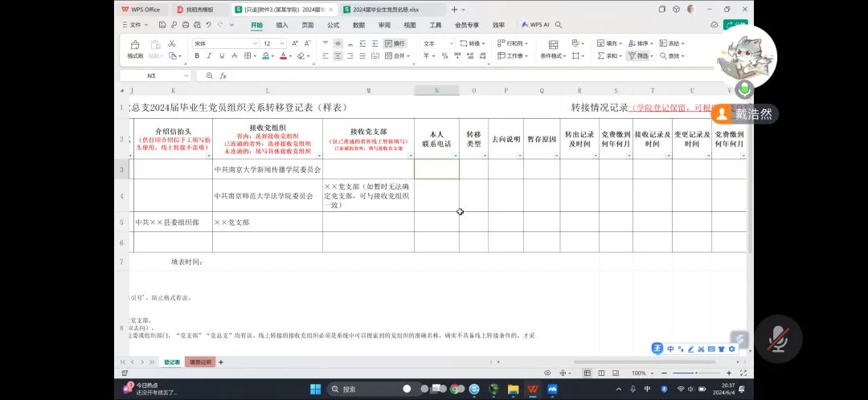Viewport: 868px width, 400px height.
Task: Open the 插入 (Insert) ribbon tab
Action: tap(282, 25)
